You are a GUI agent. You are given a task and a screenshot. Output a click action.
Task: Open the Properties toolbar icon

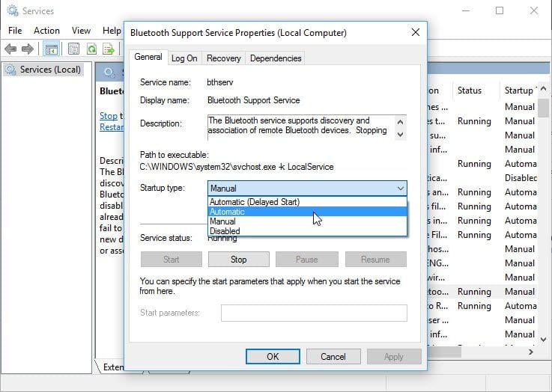pos(73,49)
